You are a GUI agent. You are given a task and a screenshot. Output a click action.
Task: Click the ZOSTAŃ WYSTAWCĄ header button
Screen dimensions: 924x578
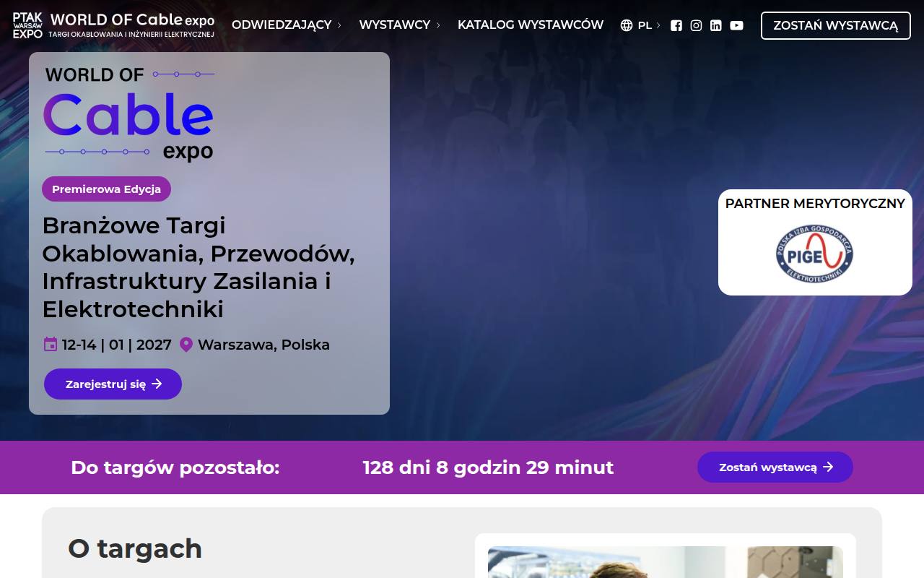tap(836, 25)
